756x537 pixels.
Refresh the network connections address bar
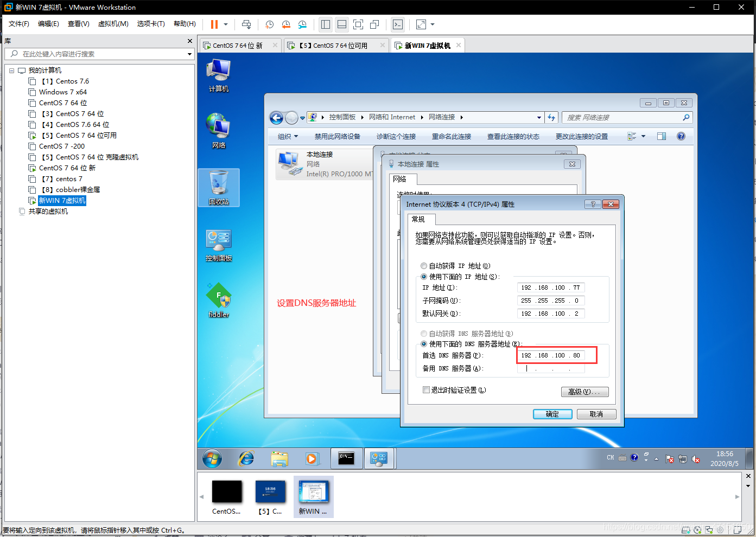tap(551, 117)
